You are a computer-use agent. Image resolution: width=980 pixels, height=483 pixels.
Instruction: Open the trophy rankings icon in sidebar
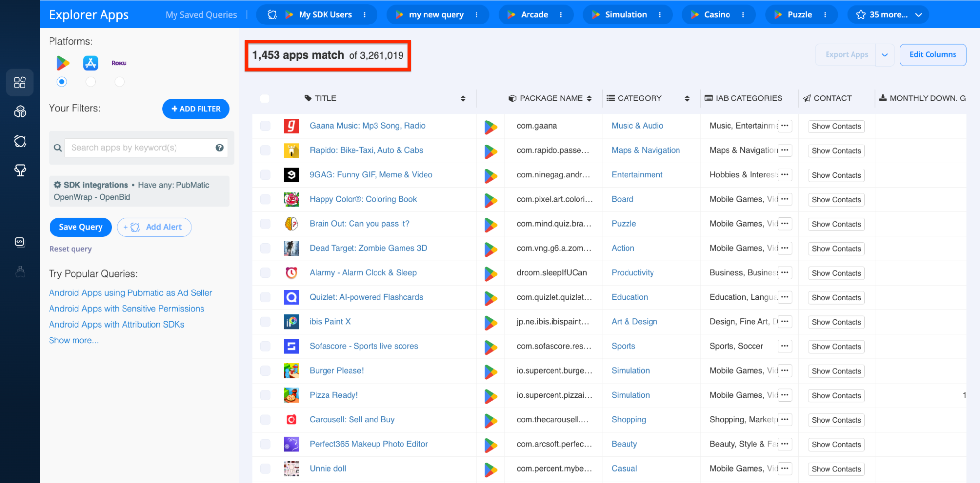point(20,170)
